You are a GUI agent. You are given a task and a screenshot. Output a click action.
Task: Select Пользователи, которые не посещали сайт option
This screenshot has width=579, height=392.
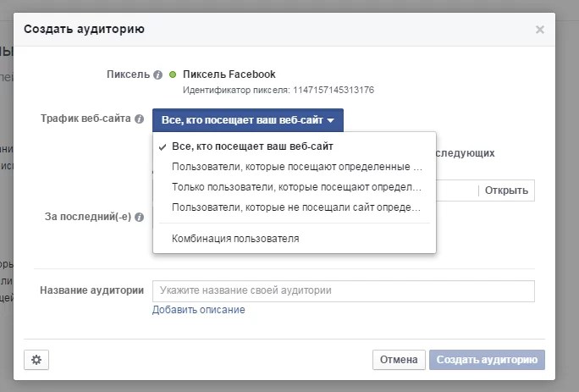click(295, 207)
